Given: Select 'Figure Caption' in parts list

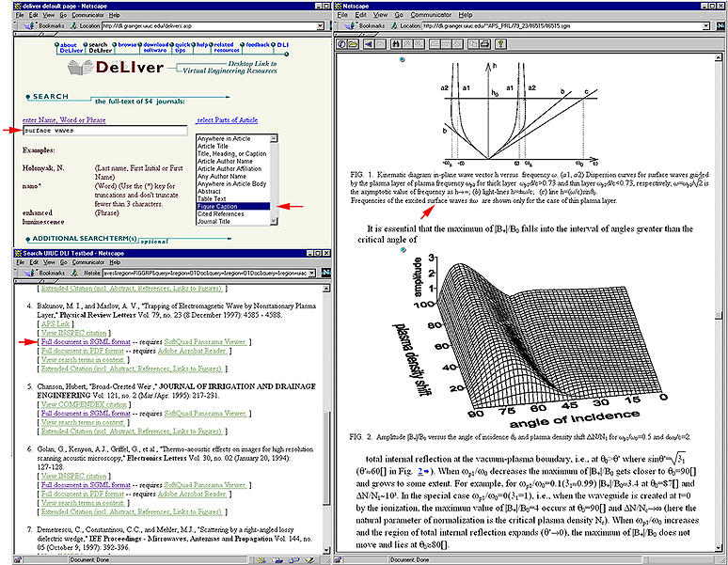Looking at the screenshot, I should click(233, 207).
